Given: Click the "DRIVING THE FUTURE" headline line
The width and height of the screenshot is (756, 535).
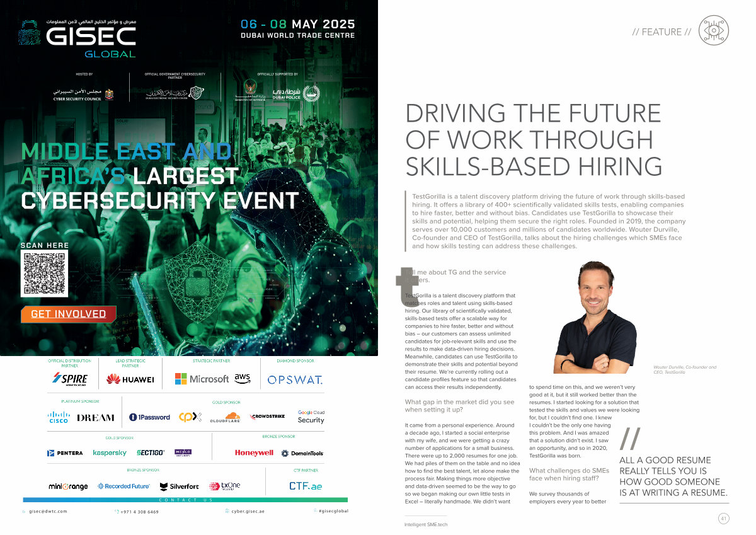Looking at the screenshot, I should pos(533,113).
